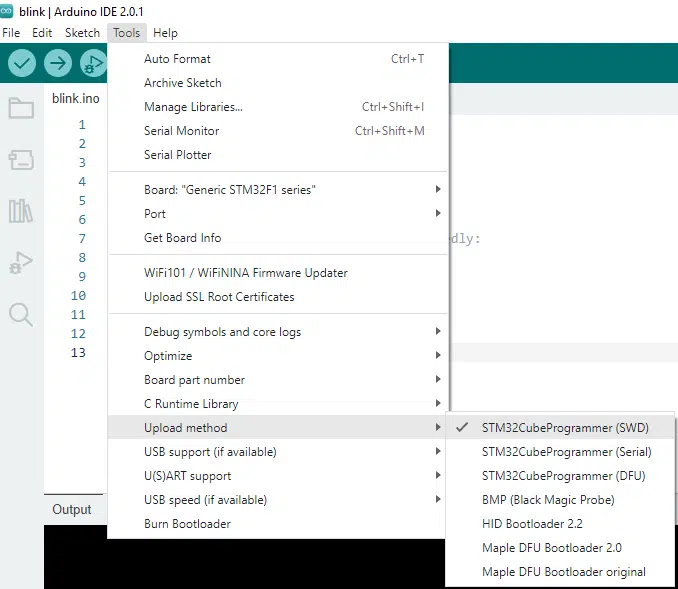This screenshot has width=678, height=589.
Task: Open the Sketch menu
Action: pyautogui.click(x=82, y=33)
